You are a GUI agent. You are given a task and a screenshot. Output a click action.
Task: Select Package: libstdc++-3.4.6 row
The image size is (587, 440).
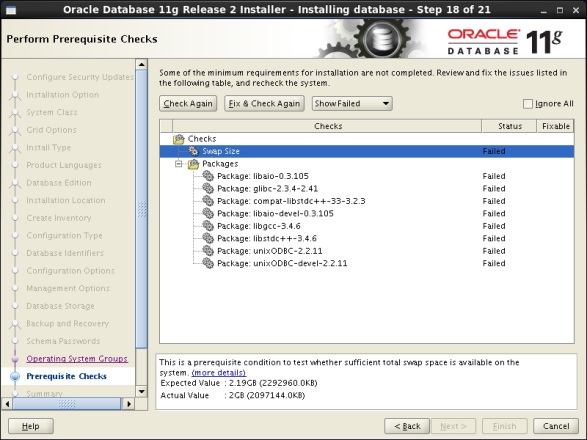[x=367, y=238]
